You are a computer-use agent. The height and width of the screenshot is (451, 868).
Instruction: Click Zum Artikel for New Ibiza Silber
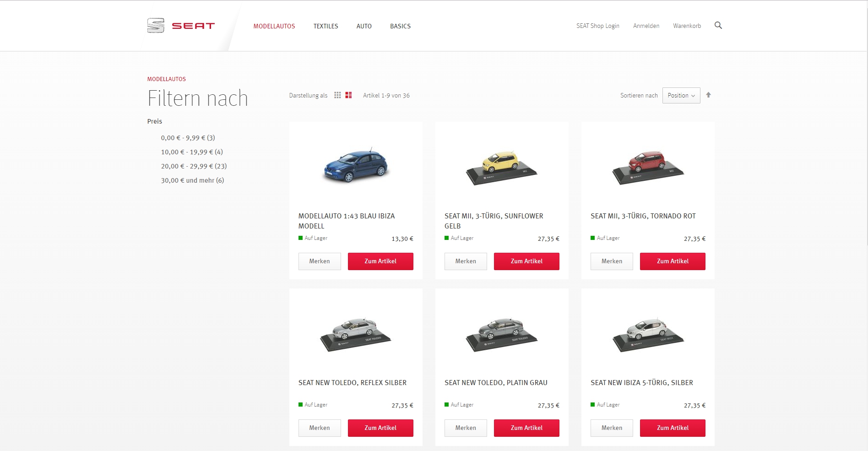673,428
